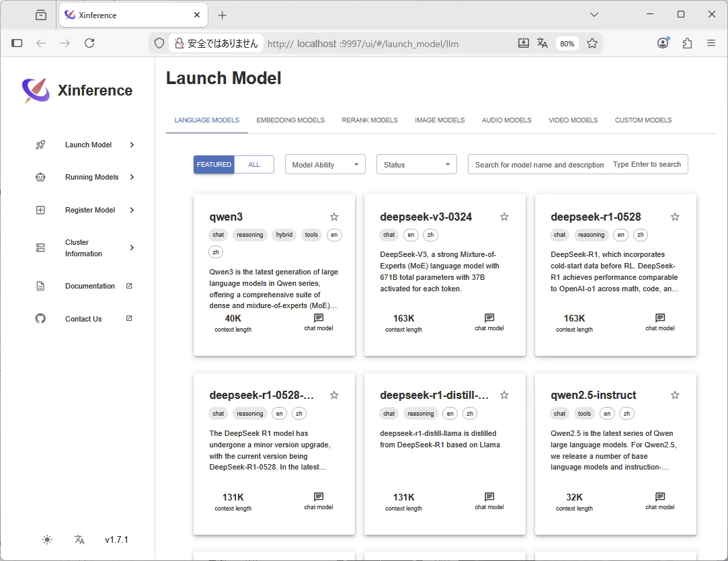Screen dimensions: 728x561
Task: Expand the Launch Model chevron
Action: 132,145
